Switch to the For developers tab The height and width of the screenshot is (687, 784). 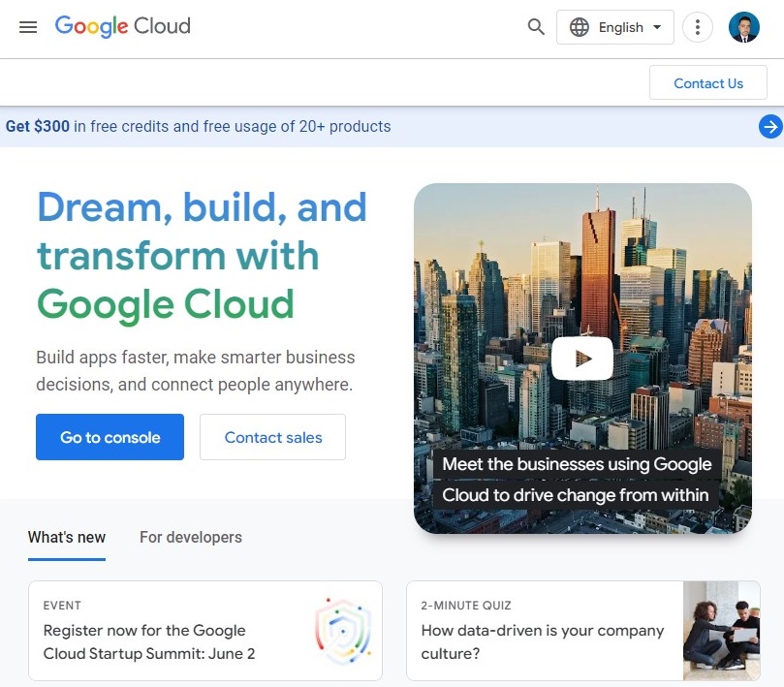tap(191, 538)
